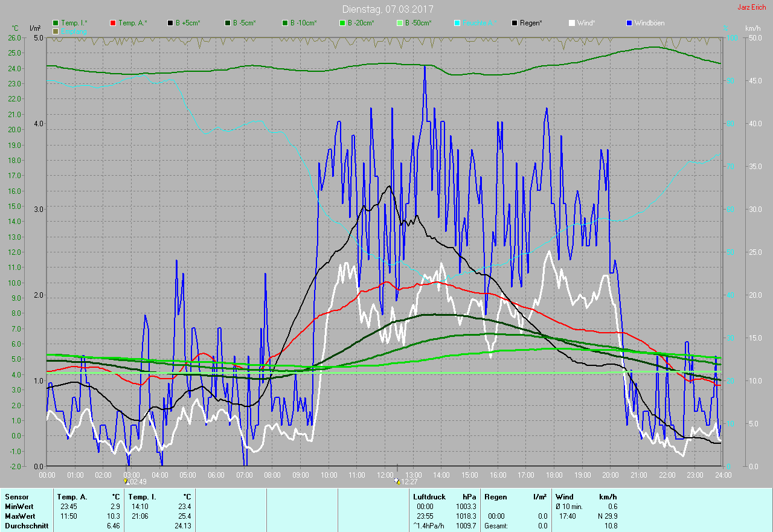Click the blue Windböen legend marker
Viewport: 773px width, 532px height.
click(629, 23)
